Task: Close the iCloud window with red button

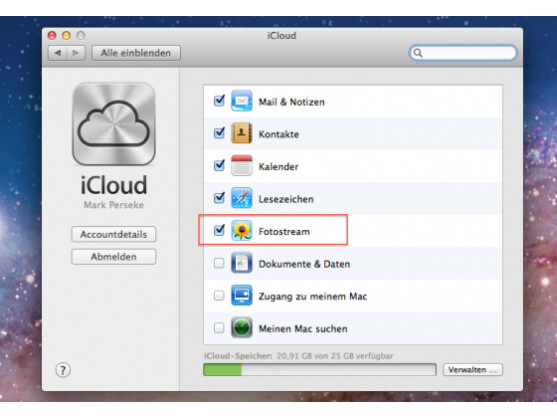Action: [52, 35]
